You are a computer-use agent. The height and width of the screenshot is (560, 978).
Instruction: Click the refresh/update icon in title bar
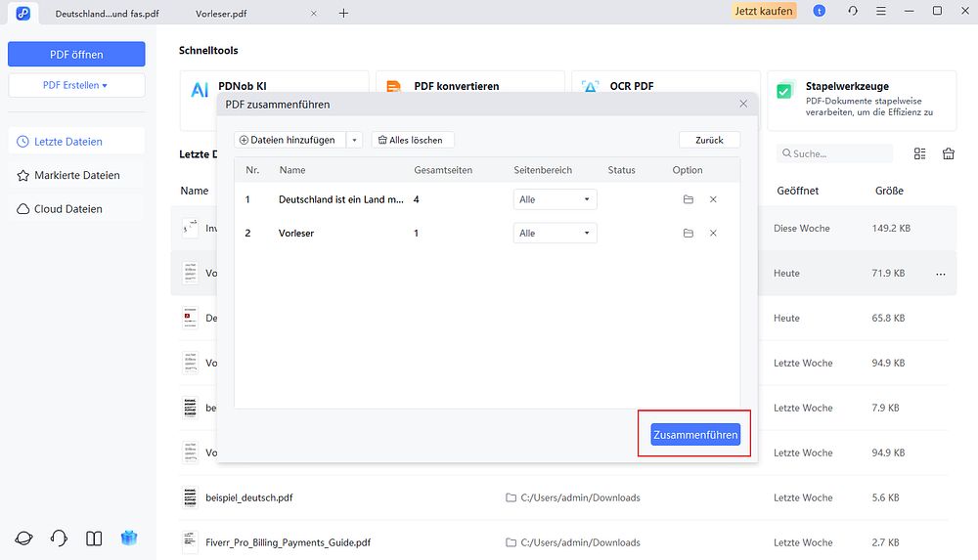point(853,11)
